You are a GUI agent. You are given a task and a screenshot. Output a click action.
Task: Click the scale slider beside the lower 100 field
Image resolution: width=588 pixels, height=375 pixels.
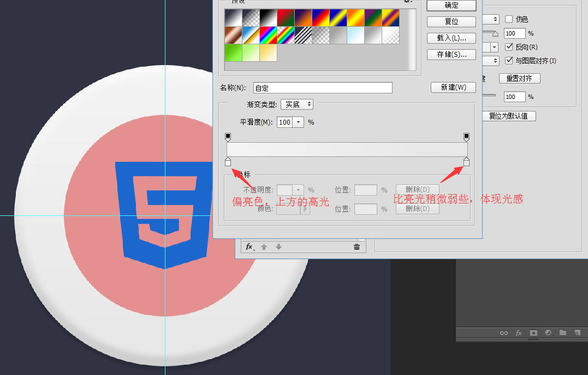[x=489, y=95]
